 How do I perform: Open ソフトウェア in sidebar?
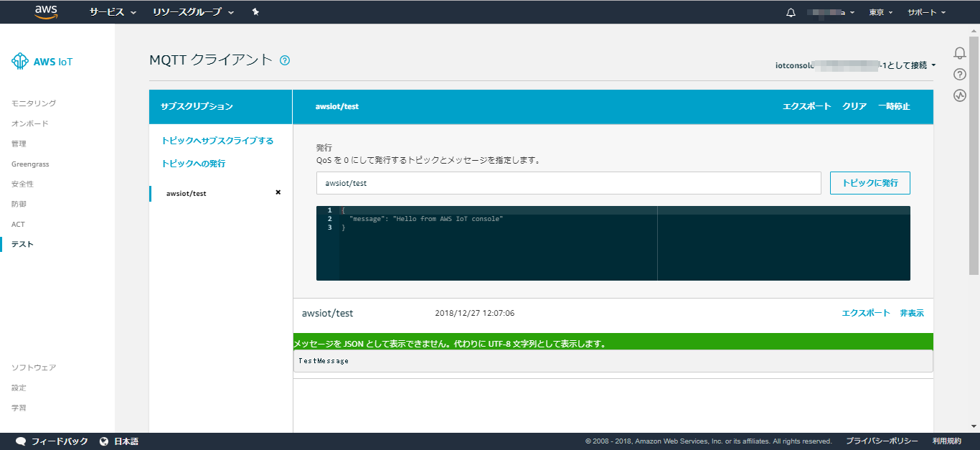(34, 367)
